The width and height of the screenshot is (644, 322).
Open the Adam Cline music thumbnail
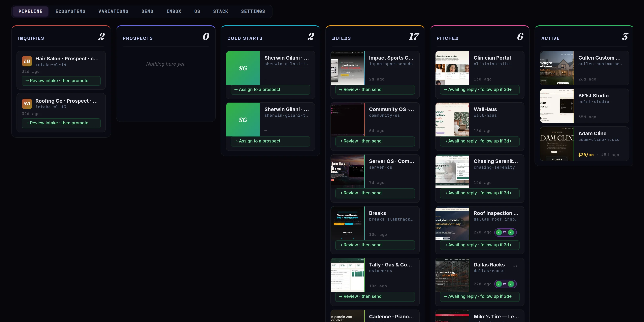[557, 144]
